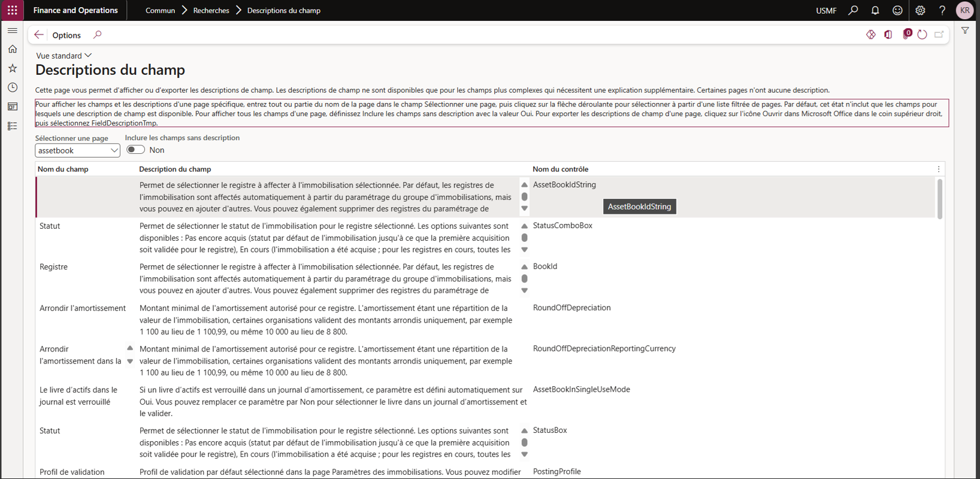Open notifications bell icon
This screenshot has height=479, width=980.
875,10
